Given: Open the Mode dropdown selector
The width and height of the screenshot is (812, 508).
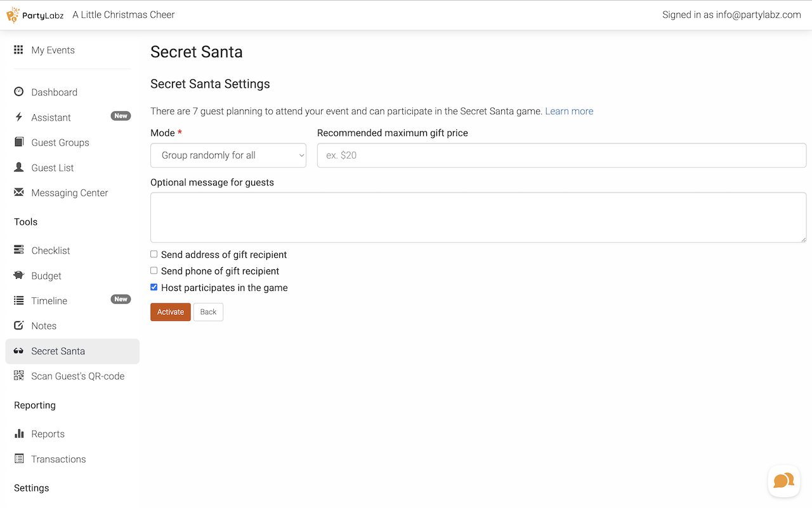Looking at the screenshot, I should click(x=228, y=155).
